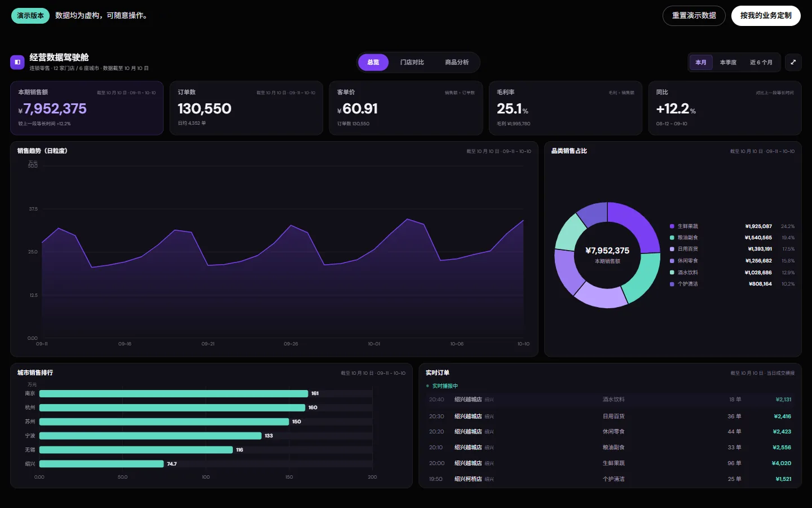The height and width of the screenshot is (508, 812).
Task: Select the 20:00 生鲜果蔬 order row
Action: pyautogui.click(x=610, y=463)
